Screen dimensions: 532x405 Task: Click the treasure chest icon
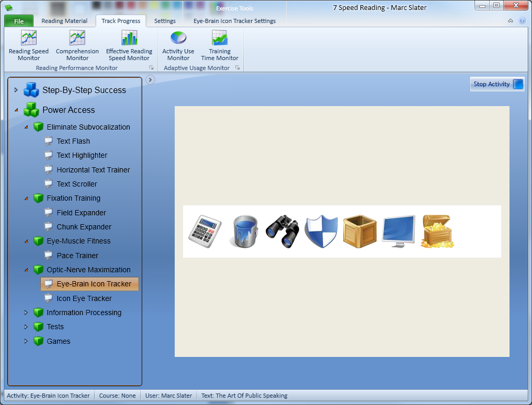(437, 231)
